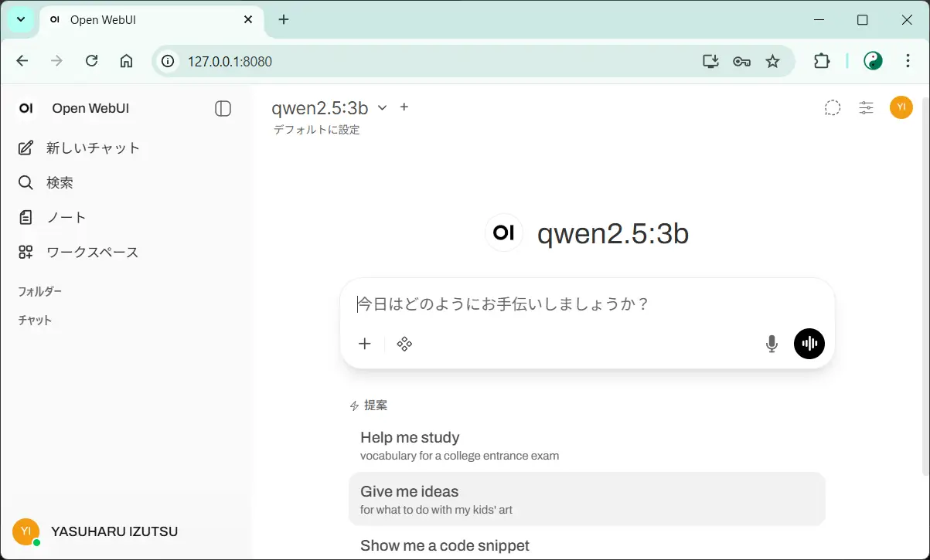This screenshot has width=930, height=560.
Task: Open the Chrome three-dot menu
Action: pyautogui.click(x=908, y=61)
